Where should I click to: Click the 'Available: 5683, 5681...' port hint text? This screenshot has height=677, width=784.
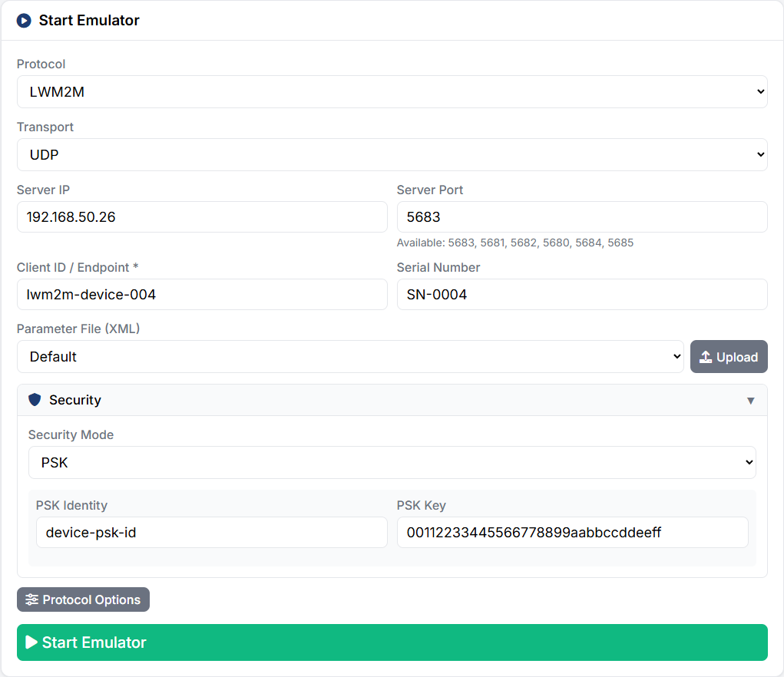(x=515, y=243)
